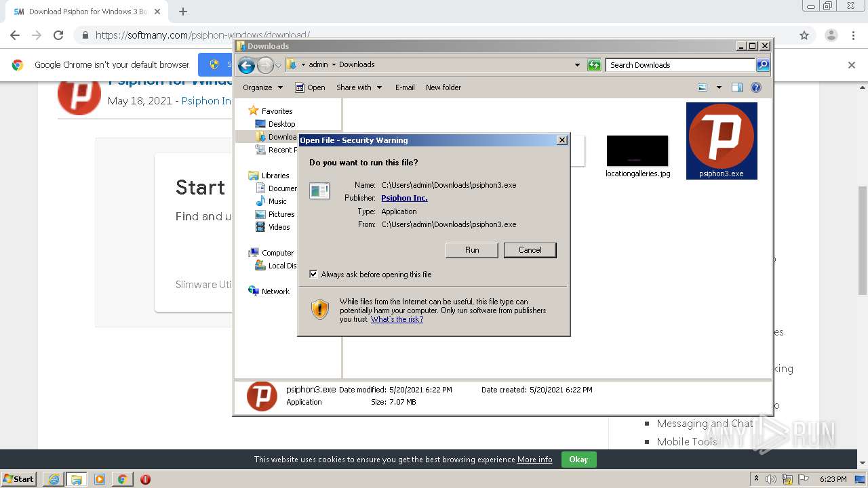Open Pictures library in navigation pane

click(x=275, y=214)
